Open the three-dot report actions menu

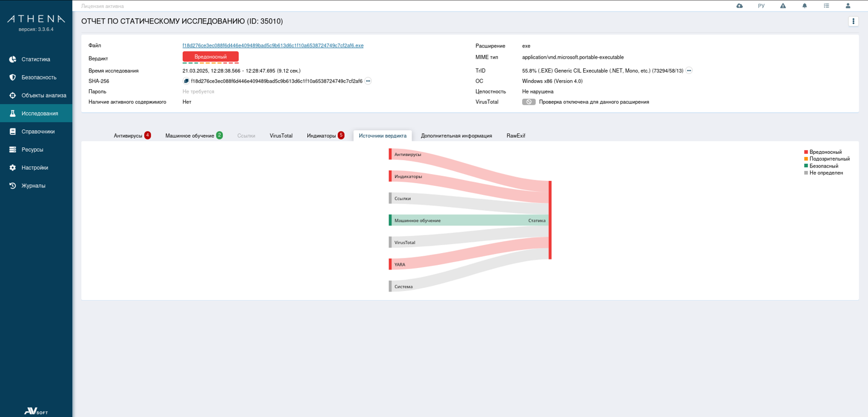tap(853, 21)
